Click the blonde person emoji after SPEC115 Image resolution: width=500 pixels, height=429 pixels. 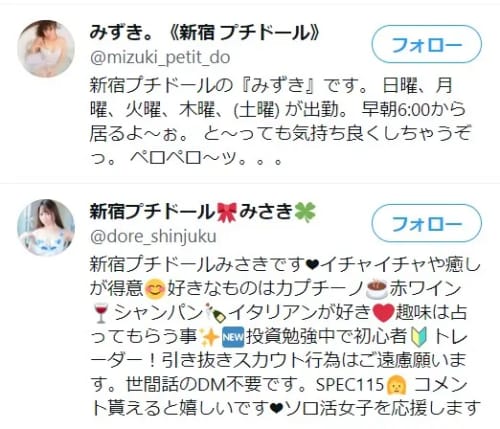396,386
